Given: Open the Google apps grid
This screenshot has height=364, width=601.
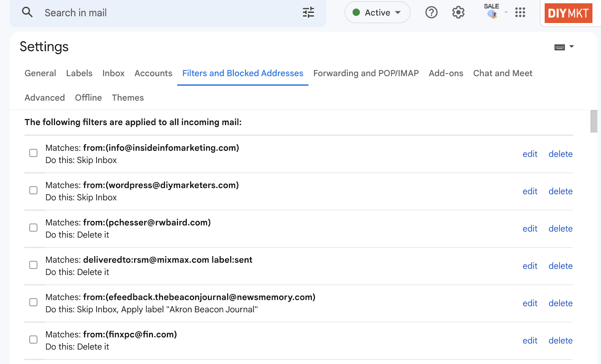Looking at the screenshot, I should pos(520,12).
